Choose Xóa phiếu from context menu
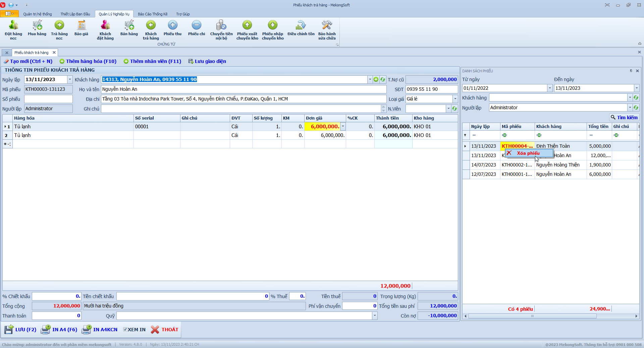Viewport: 644px width, 348px height. [528, 153]
